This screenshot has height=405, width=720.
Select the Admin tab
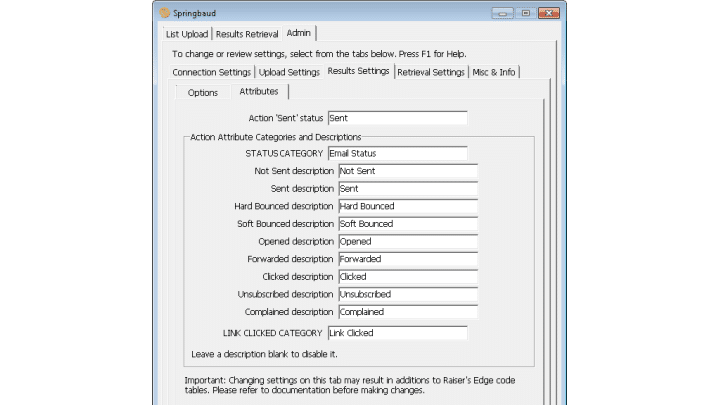(x=298, y=33)
